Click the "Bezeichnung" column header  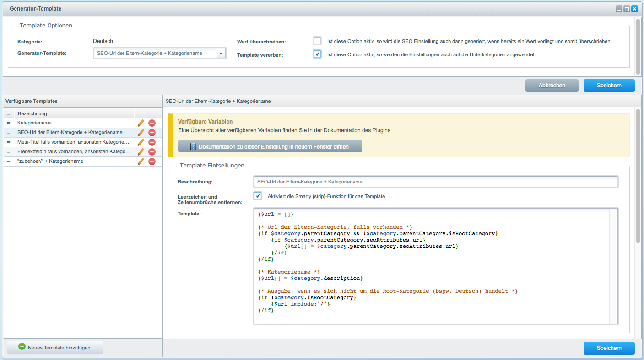(x=75, y=113)
